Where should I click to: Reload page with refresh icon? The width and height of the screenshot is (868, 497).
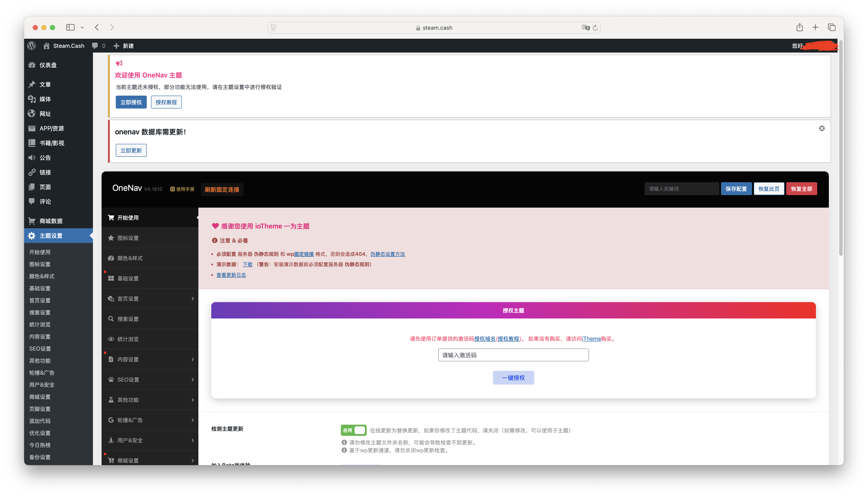click(595, 28)
